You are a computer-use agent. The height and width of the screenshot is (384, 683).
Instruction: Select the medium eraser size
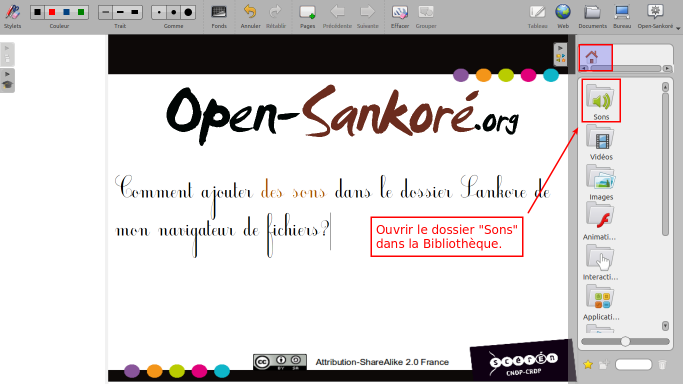pyautogui.click(x=173, y=12)
